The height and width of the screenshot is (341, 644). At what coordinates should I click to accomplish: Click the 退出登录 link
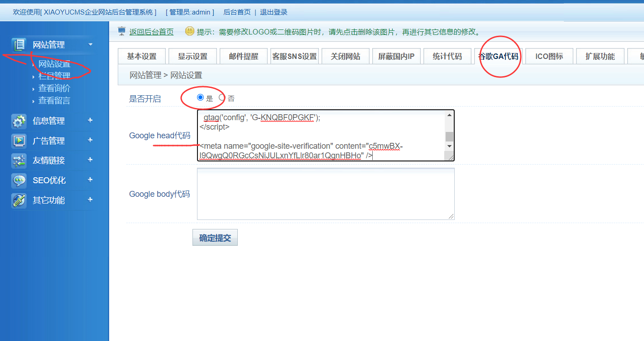point(274,12)
